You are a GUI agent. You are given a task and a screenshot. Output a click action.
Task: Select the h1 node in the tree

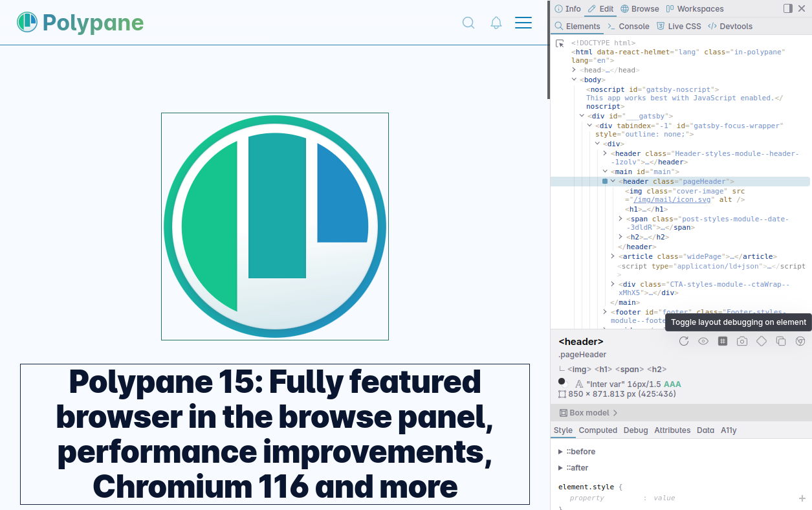[646, 209]
